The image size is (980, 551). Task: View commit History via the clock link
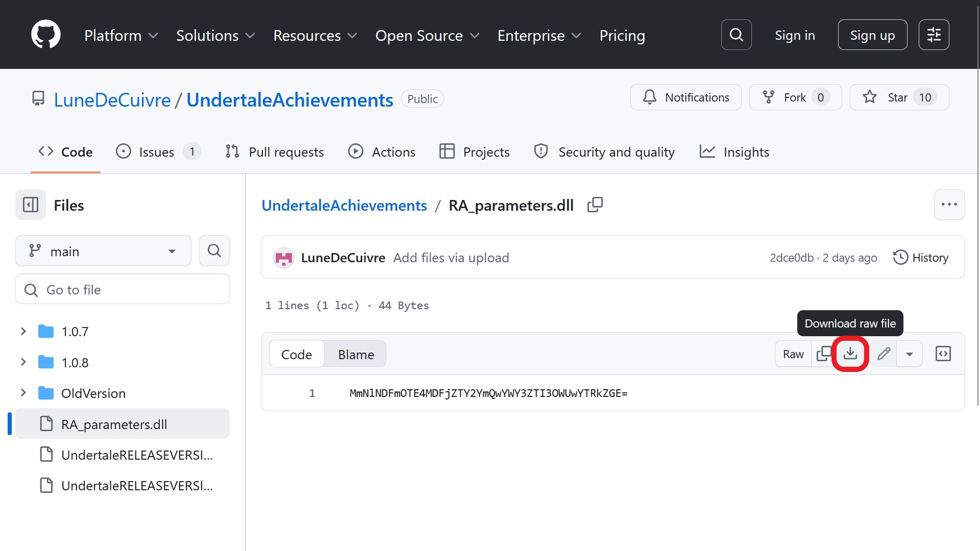click(x=921, y=258)
